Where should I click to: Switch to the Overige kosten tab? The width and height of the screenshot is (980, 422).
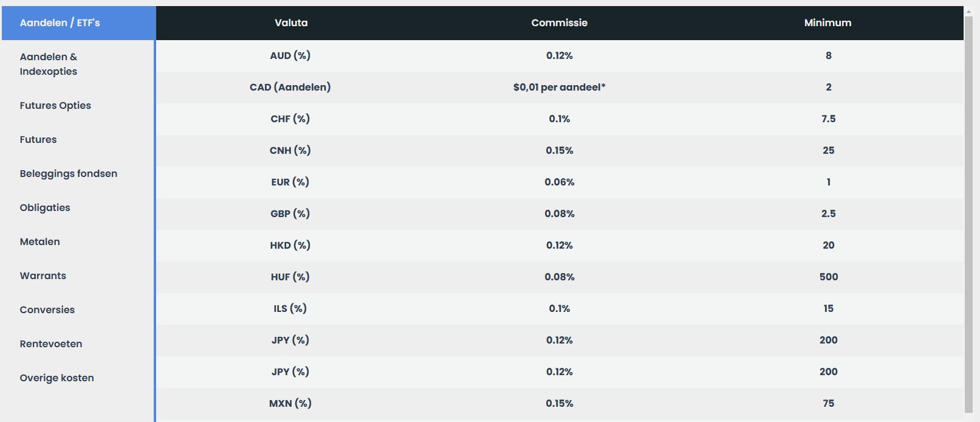[57, 378]
